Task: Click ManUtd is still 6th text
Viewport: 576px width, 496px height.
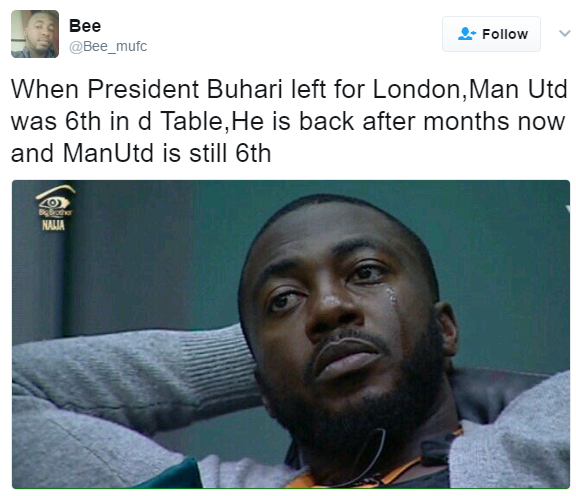Action: click(167, 153)
